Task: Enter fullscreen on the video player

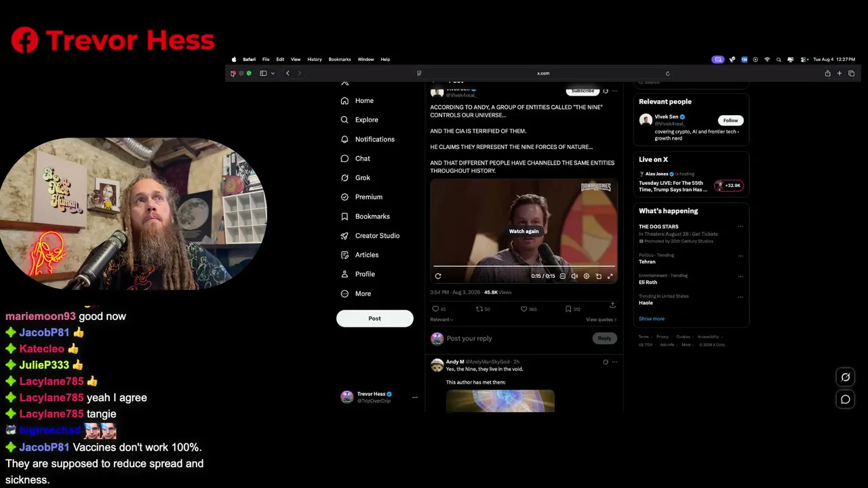Action: [x=610, y=276]
